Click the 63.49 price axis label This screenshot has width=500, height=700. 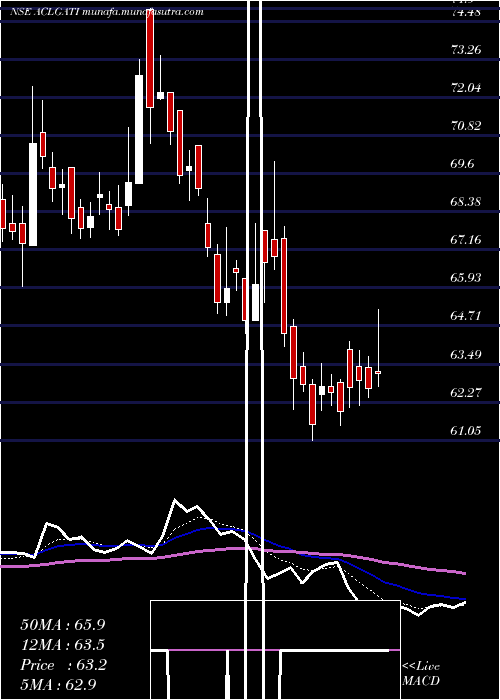466,355
